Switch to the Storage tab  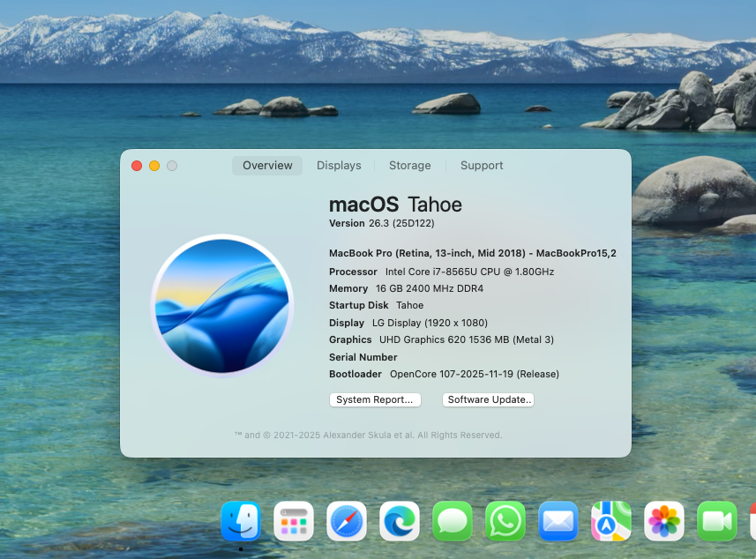point(410,165)
